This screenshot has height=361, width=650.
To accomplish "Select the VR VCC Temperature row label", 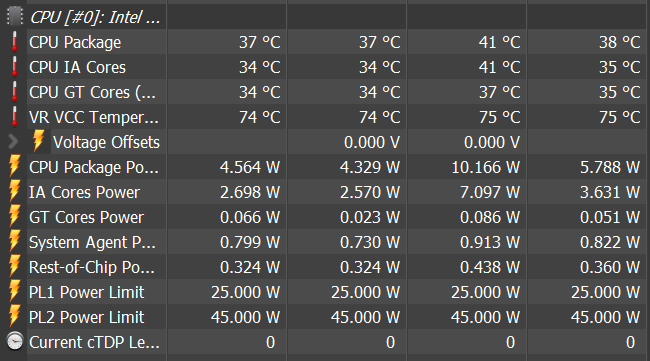I will (94, 118).
